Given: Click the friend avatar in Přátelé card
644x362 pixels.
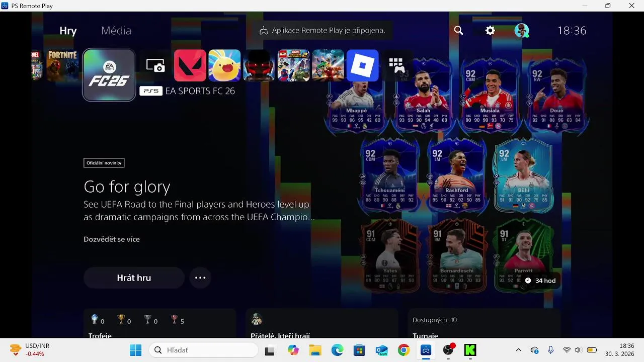Looking at the screenshot, I should tap(257, 319).
